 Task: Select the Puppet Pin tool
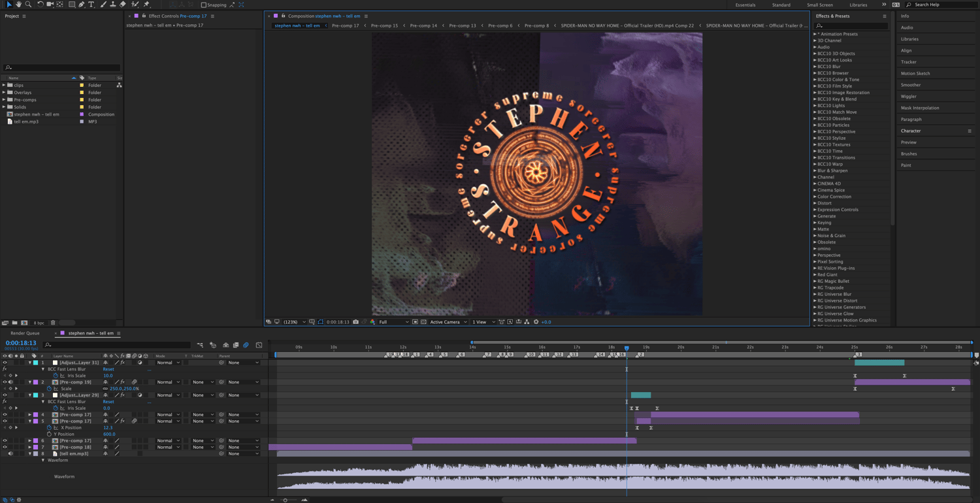[147, 5]
